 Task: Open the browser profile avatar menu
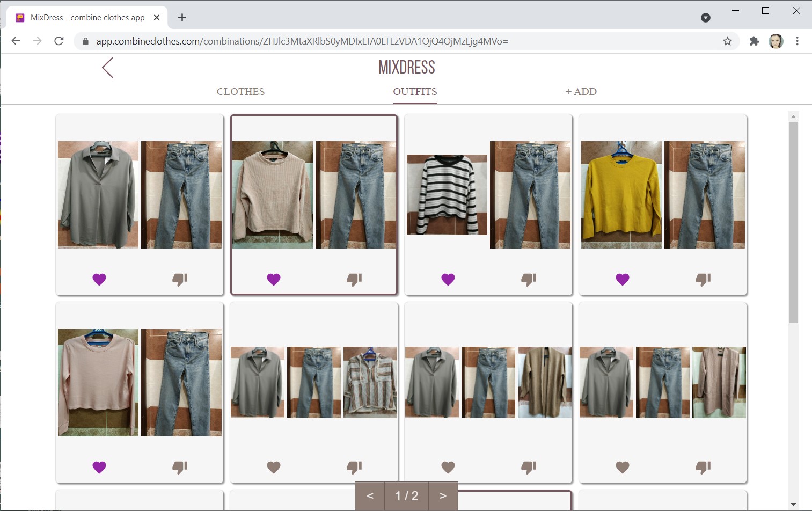tap(776, 41)
